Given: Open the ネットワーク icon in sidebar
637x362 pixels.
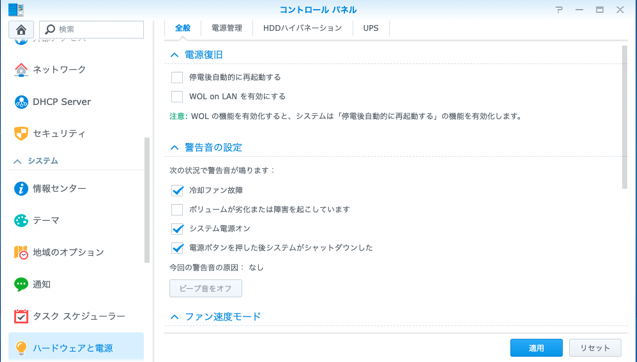Looking at the screenshot, I should 21,69.
